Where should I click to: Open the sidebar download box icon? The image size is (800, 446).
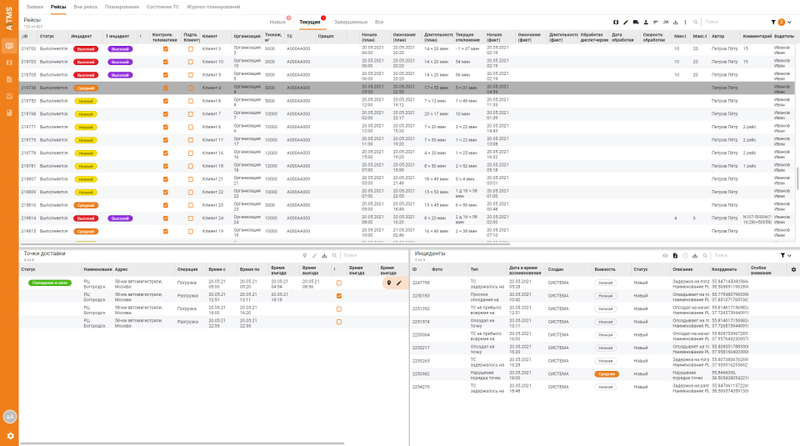(9, 96)
